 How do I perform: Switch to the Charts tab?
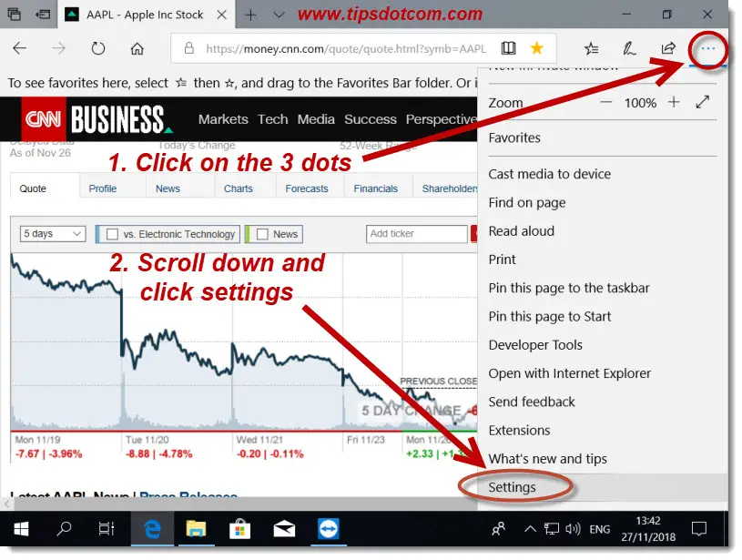[238, 188]
